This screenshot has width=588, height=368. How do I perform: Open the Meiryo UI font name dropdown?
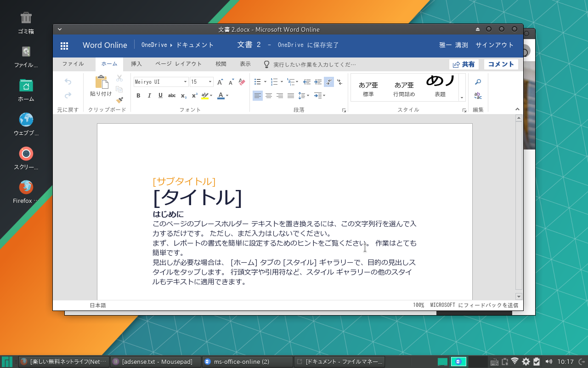[186, 82]
